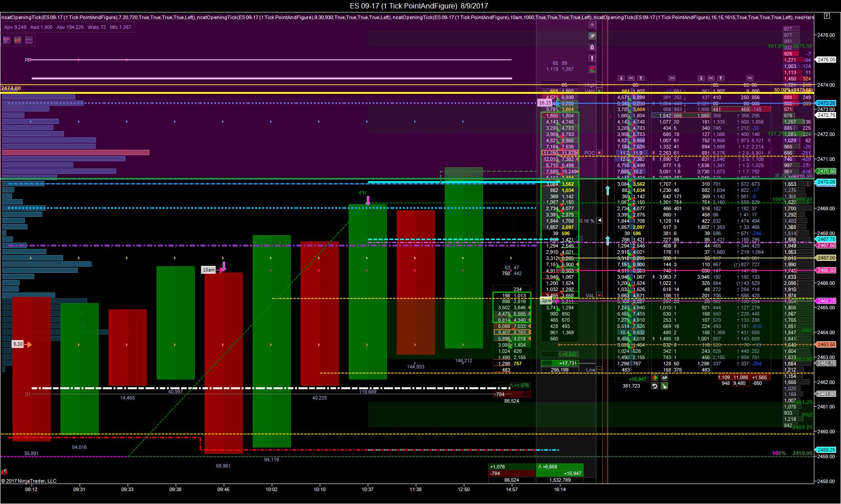Click the 100% 2459.00 Fibonacci label
Image resolution: width=841 pixels, height=504 pixels.
tap(792, 453)
